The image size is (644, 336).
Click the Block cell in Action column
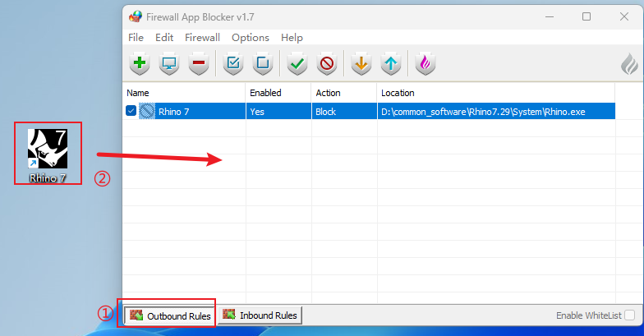(x=344, y=112)
